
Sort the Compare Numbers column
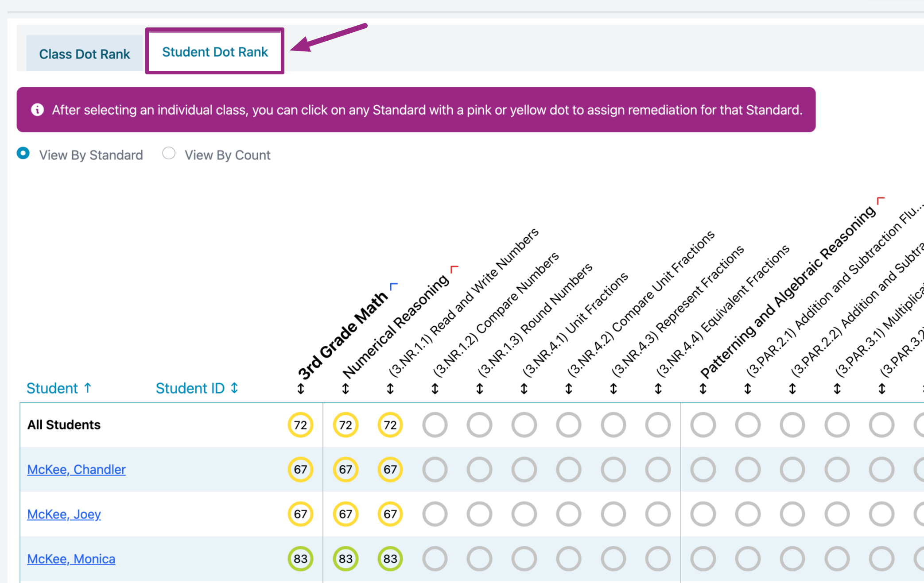click(x=435, y=389)
